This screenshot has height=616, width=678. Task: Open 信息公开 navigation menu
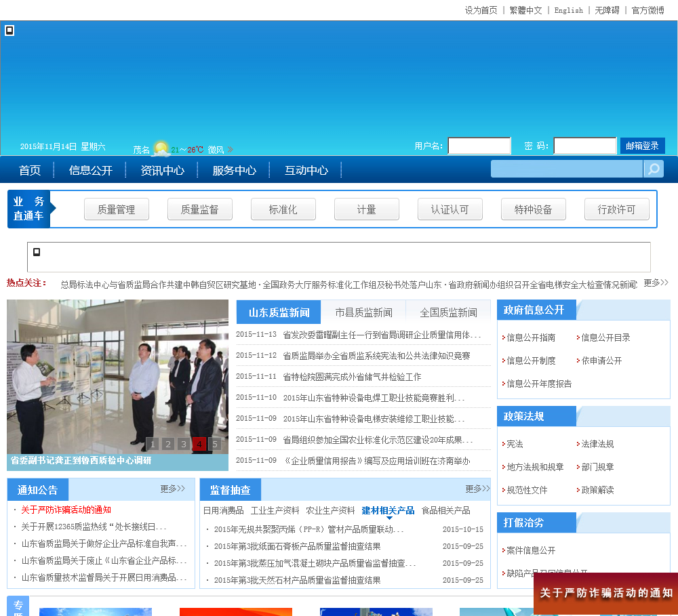[90, 170]
